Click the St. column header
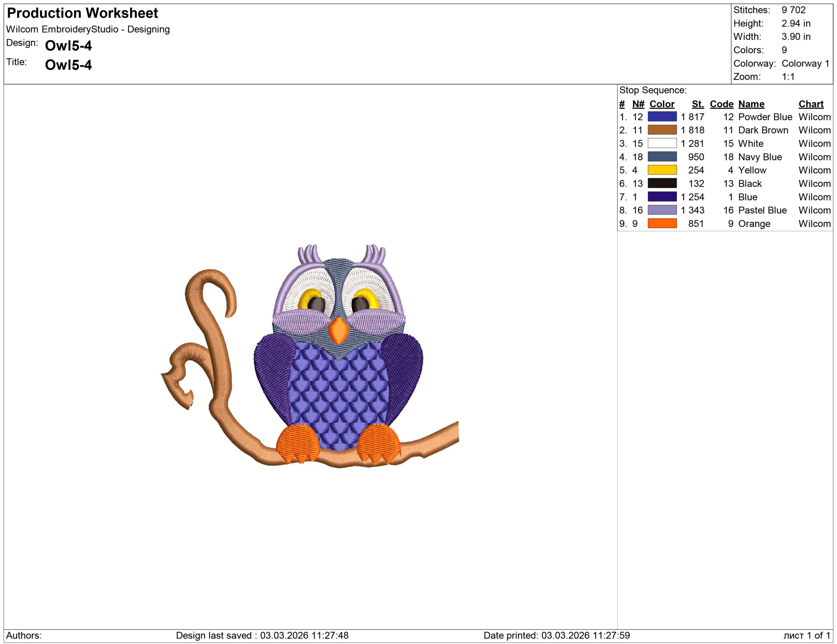This screenshot has height=644, width=837. (x=699, y=104)
